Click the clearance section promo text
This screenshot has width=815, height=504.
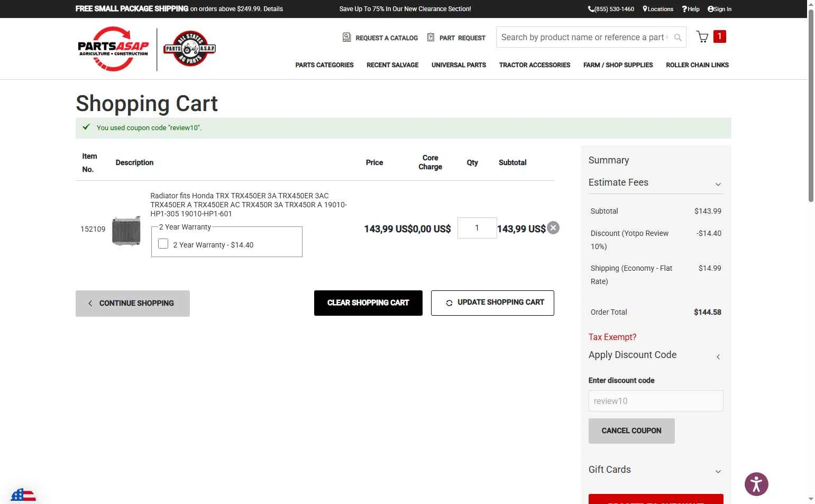[405, 9]
